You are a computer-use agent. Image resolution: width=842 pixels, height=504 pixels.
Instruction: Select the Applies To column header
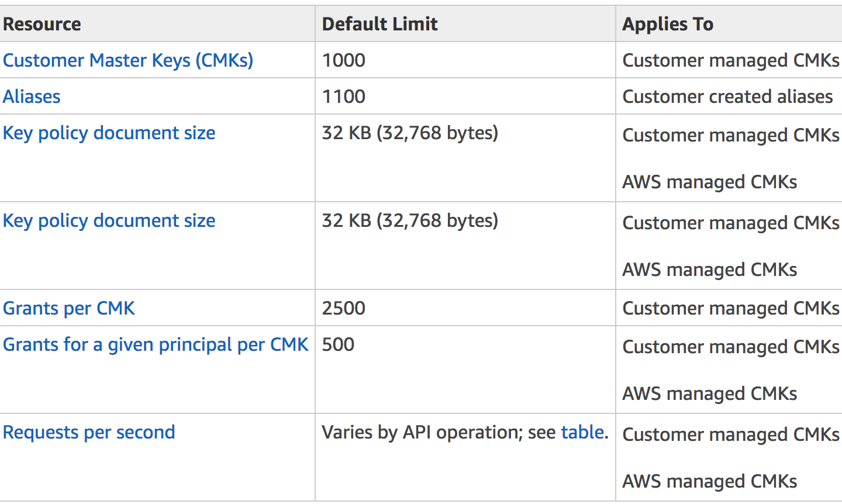(668, 24)
